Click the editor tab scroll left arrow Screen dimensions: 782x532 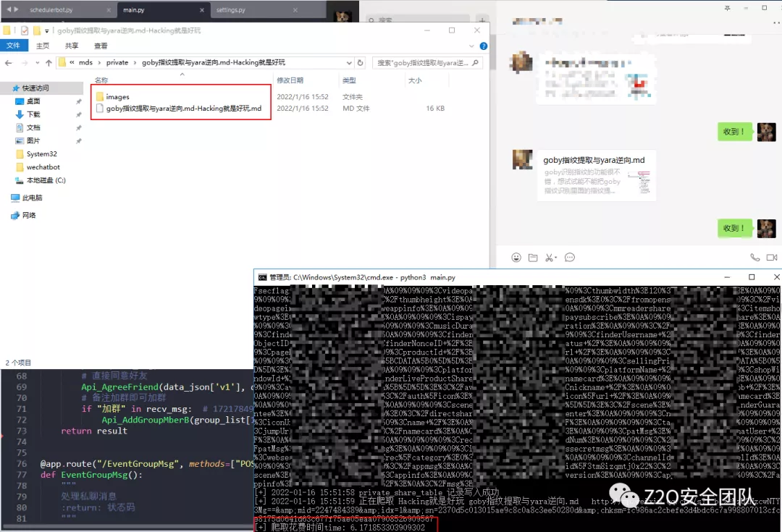(9, 9)
